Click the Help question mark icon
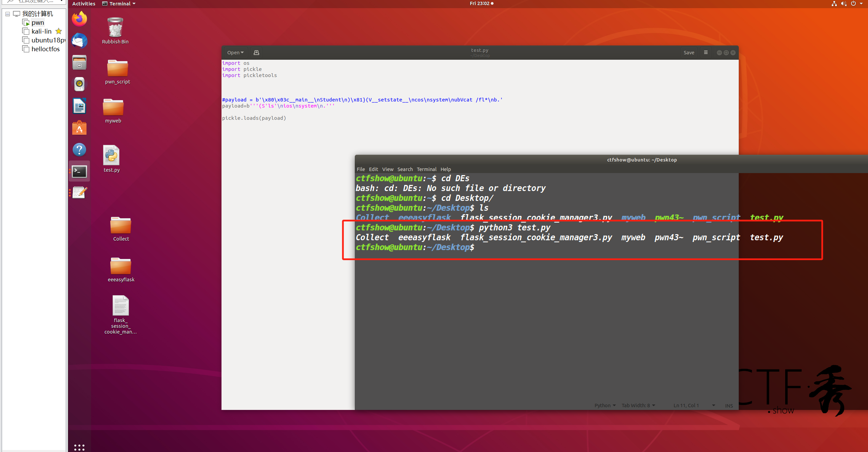 (x=79, y=150)
